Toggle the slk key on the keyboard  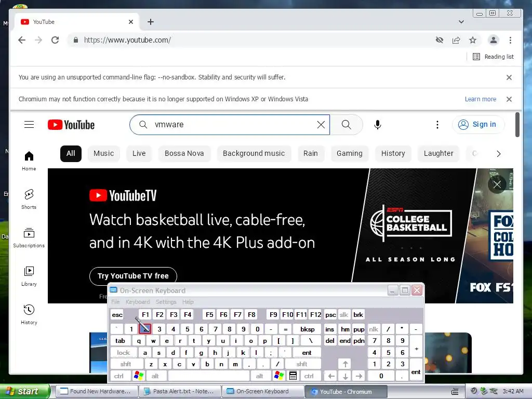[x=344, y=315]
